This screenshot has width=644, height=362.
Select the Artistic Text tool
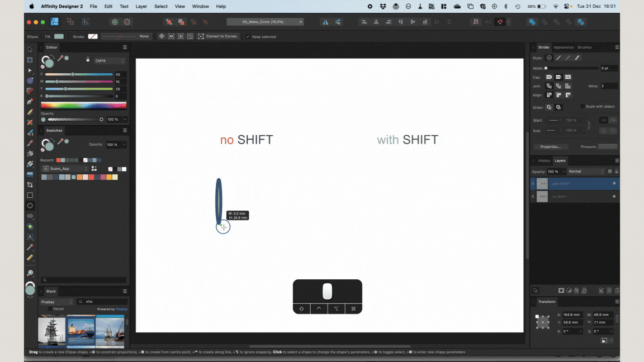30,237
